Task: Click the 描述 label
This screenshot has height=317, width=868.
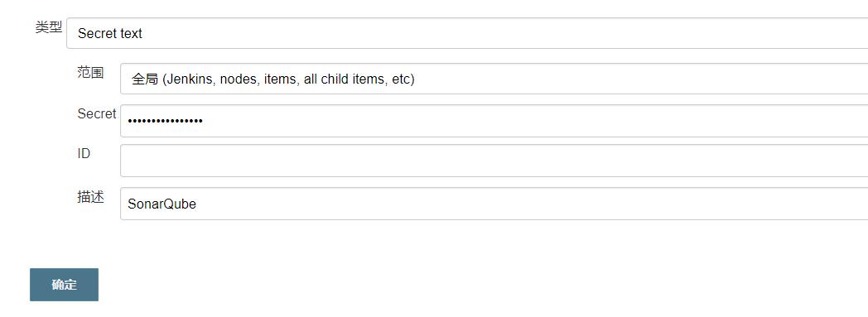Action: pyautogui.click(x=91, y=197)
